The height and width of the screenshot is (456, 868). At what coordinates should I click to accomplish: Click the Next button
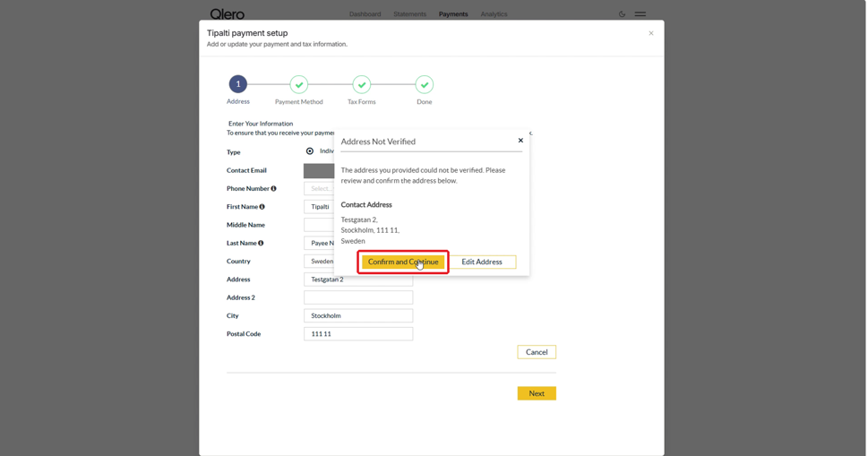(x=537, y=393)
